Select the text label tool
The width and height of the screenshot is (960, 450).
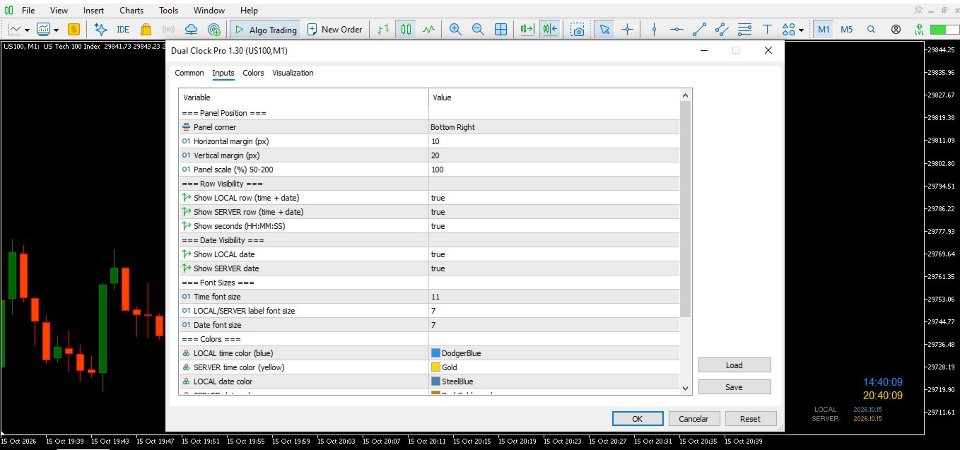tap(767, 29)
